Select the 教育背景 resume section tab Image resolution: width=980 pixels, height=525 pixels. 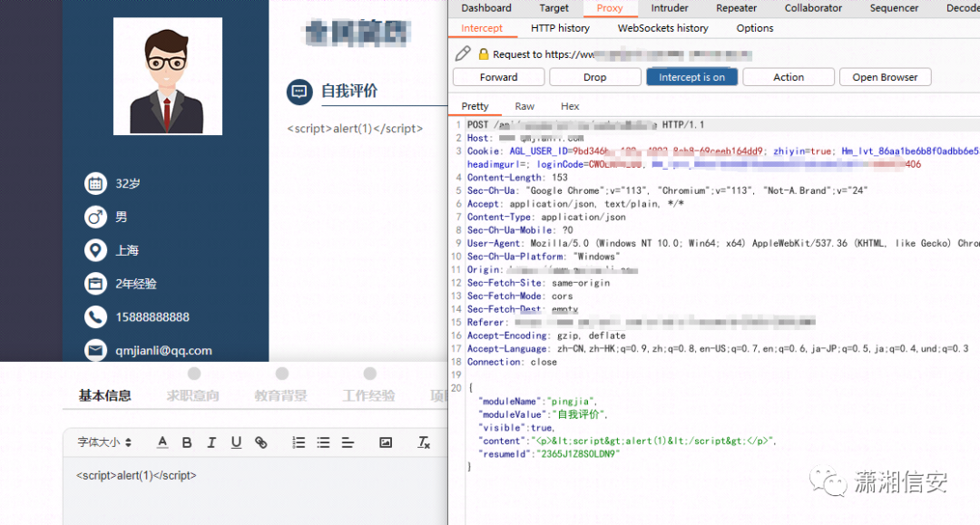tap(280, 395)
